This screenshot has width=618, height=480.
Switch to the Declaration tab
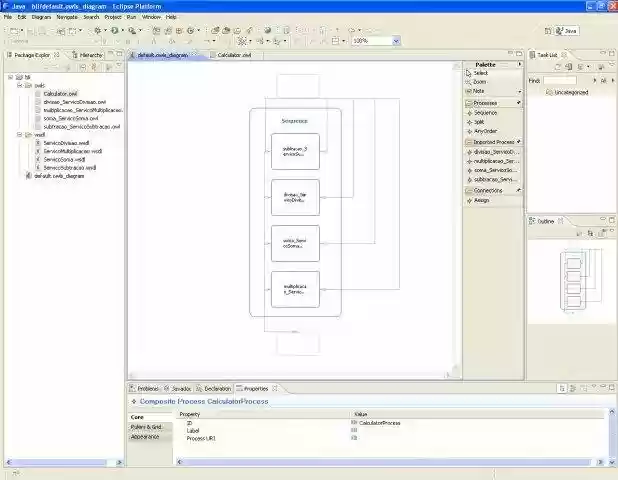pos(214,389)
